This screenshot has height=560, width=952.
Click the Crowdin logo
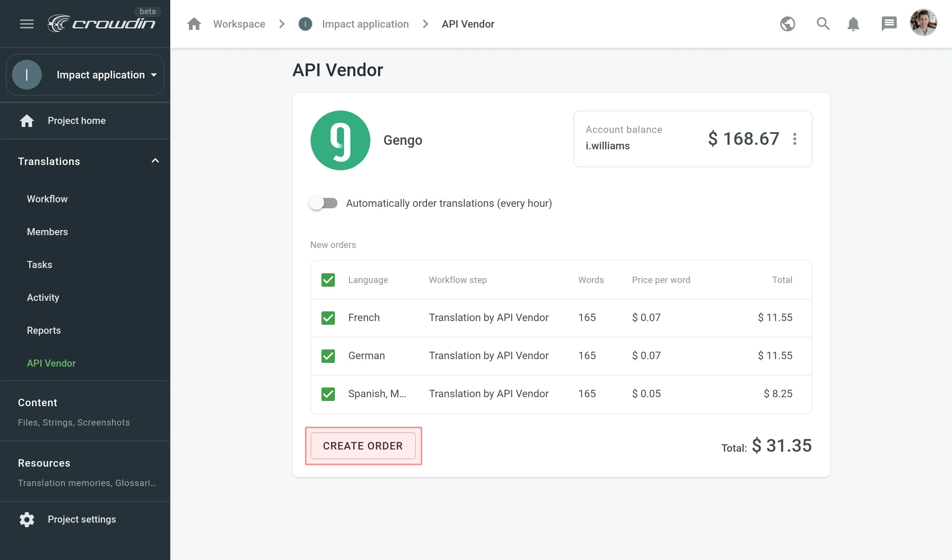tap(101, 24)
